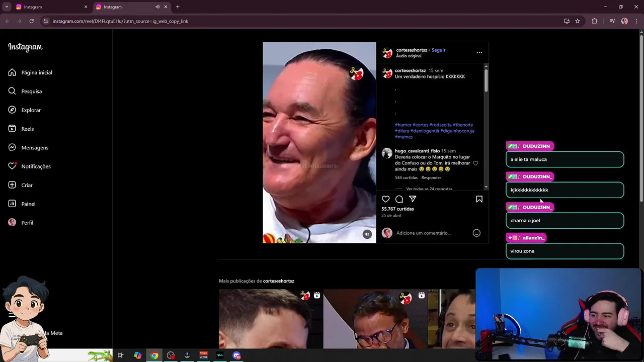Screen dimensions: 644x362
Task: Open the Página inicial sidebar item
Action: point(30,72)
